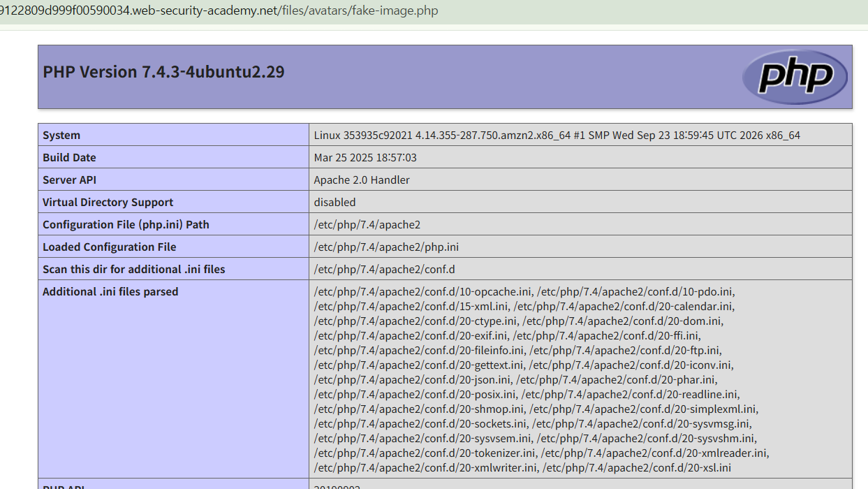Click the Apache 2.0 Handler value
This screenshot has width=868, height=489.
tap(362, 180)
